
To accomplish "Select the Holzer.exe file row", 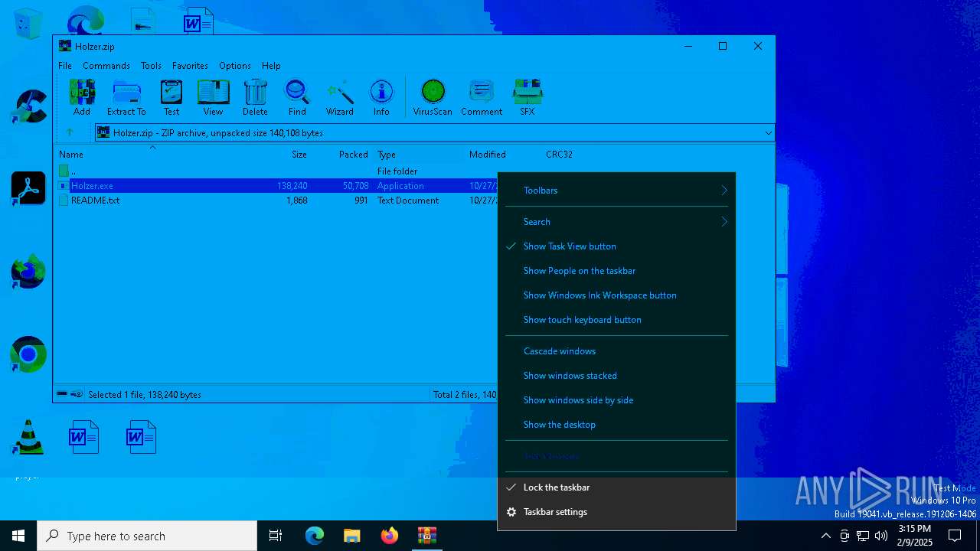I will (x=277, y=186).
